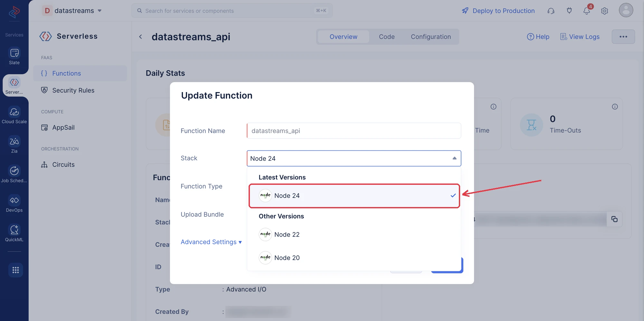Open the Slate service in sidebar
This screenshot has height=321, width=644.
click(x=14, y=56)
